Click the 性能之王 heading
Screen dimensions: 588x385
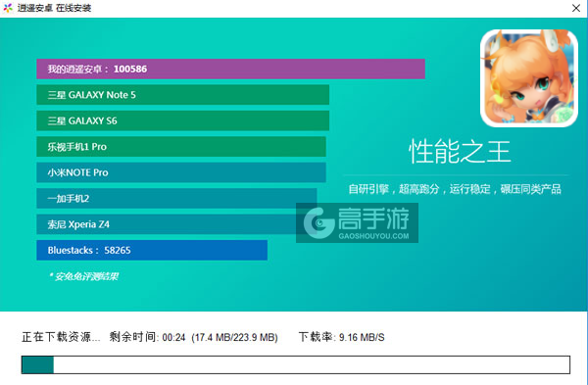(x=460, y=152)
